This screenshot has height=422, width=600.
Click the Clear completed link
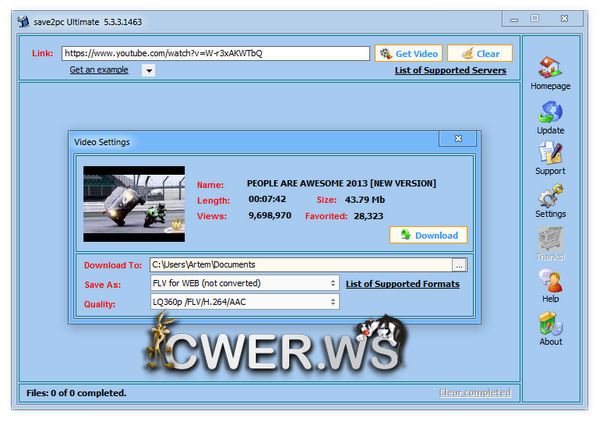click(474, 393)
